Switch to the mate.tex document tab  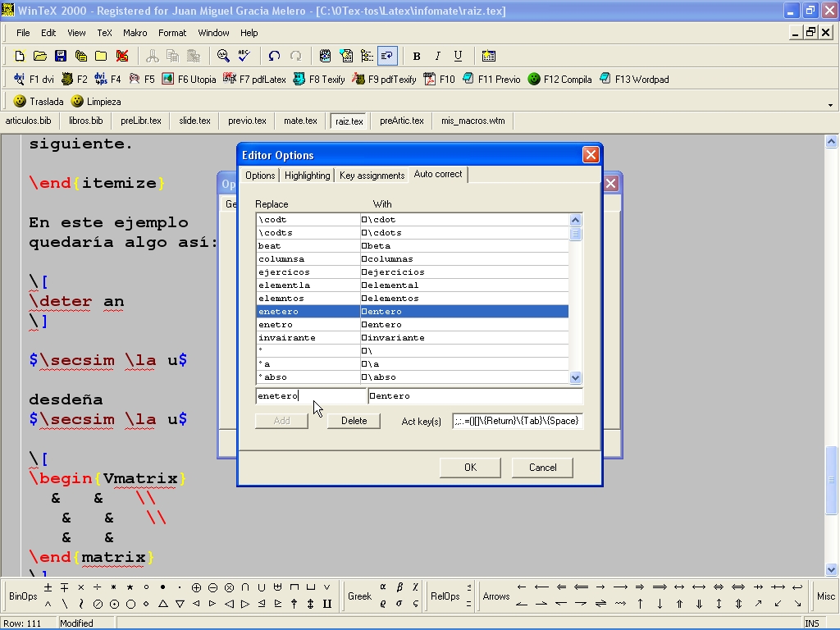coord(300,121)
